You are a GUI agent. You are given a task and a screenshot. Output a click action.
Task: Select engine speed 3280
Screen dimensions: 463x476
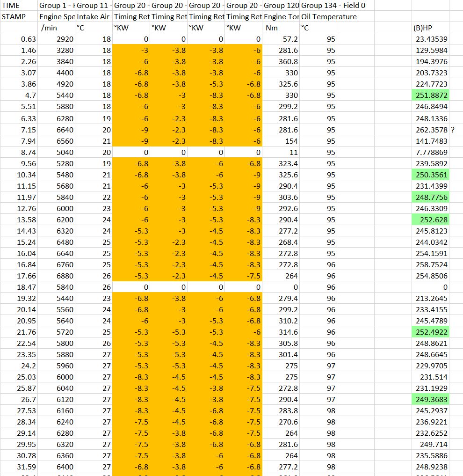[x=57, y=51]
